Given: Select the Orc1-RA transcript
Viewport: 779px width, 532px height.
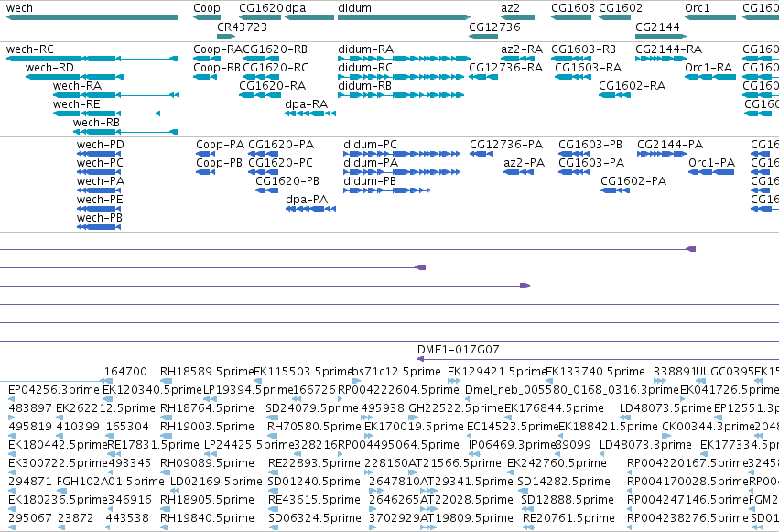Looking at the screenshot, I should [x=710, y=77].
